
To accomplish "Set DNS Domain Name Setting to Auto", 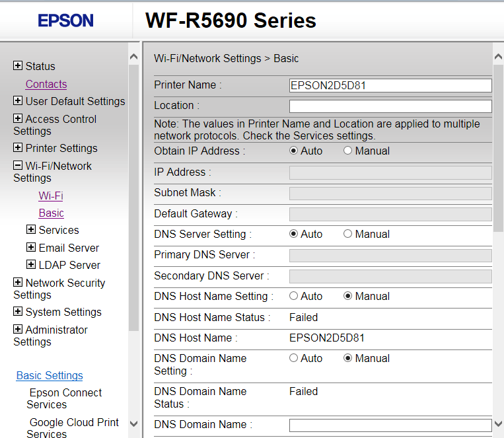I will (293, 359).
